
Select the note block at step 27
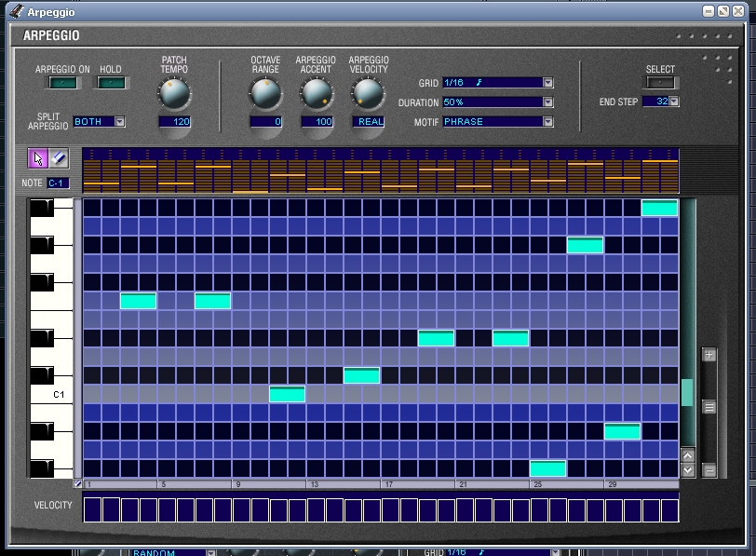coord(585,245)
